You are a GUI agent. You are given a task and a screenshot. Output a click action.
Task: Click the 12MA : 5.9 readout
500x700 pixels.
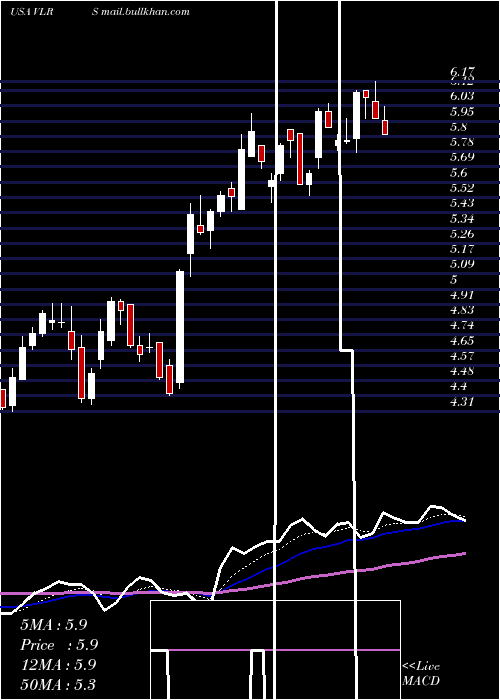(x=58, y=664)
